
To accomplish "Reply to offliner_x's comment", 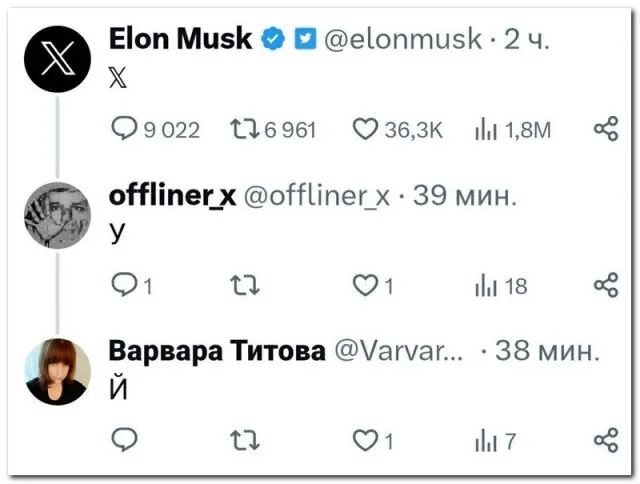I will (123, 286).
